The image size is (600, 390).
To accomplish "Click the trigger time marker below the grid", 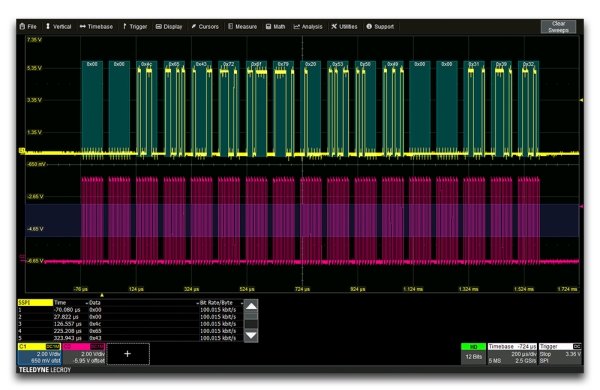I will pos(102,295).
